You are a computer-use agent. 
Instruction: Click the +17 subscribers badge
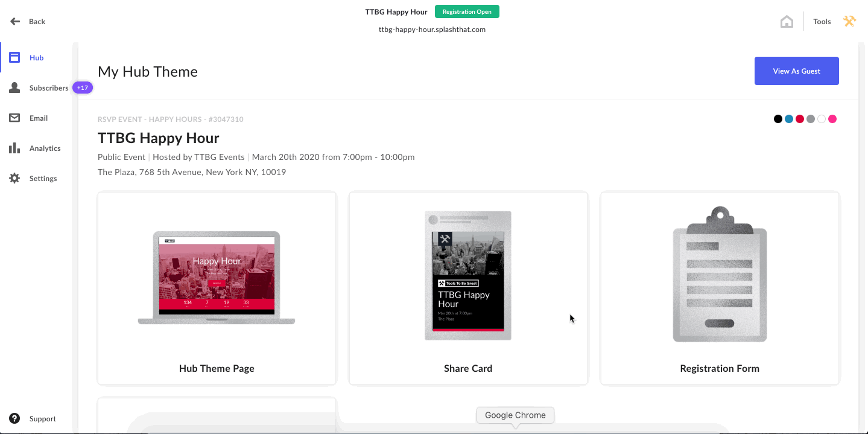point(83,88)
